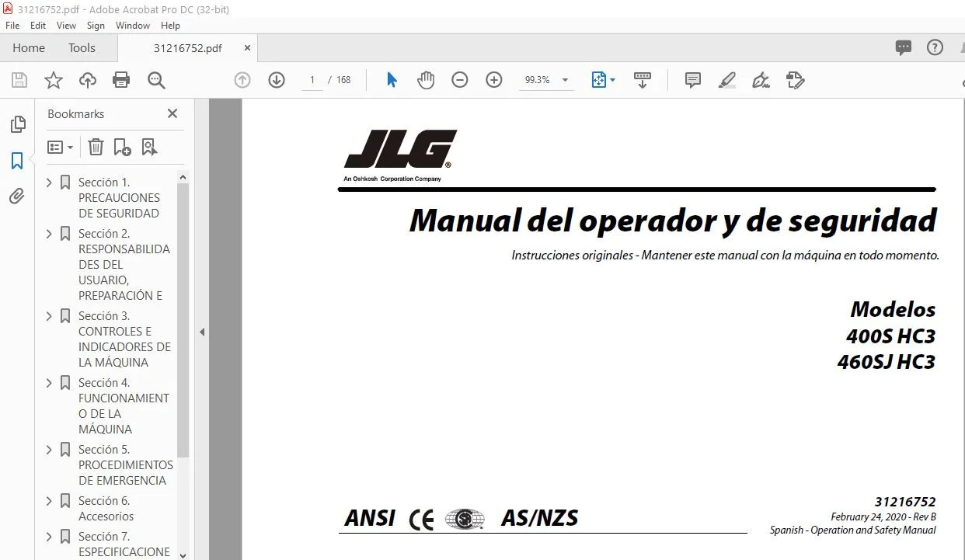Viewport: 965px width, 560px height.
Task: Expand the Sección 2 bookmark
Action: coord(49,234)
